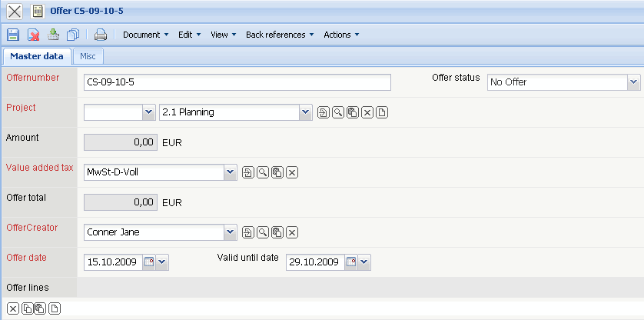The height and width of the screenshot is (320, 644).
Task: Open the 2.1 Planning project dropdown
Action: 306,112
